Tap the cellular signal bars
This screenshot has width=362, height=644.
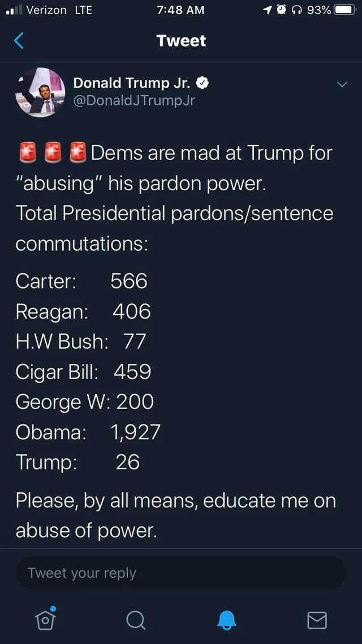(12, 10)
